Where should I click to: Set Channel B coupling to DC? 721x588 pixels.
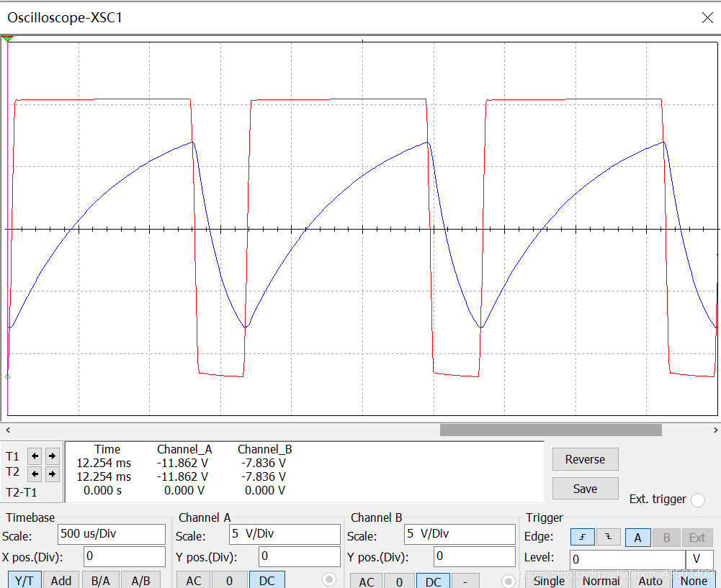pyautogui.click(x=433, y=582)
